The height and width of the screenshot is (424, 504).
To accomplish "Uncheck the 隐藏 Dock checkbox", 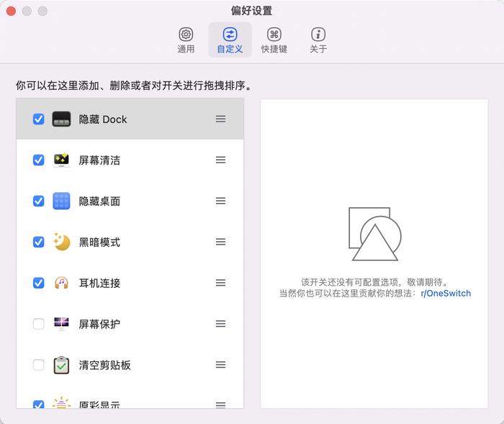I will click(39, 119).
